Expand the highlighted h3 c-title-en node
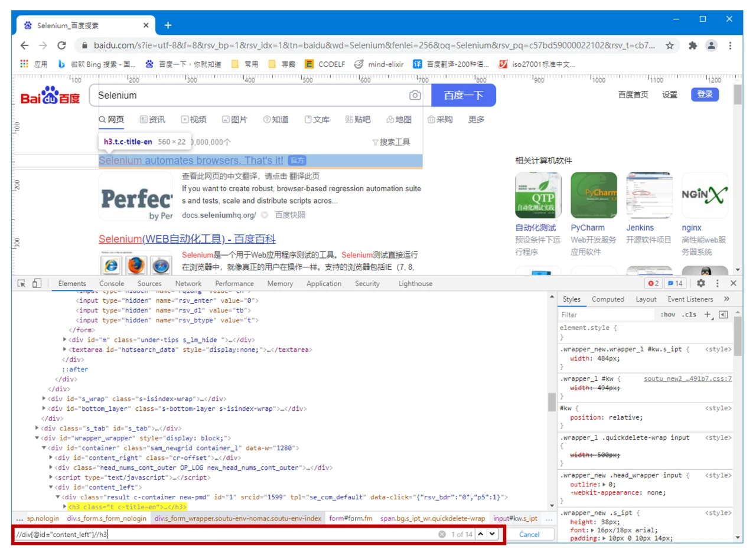 [65, 507]
